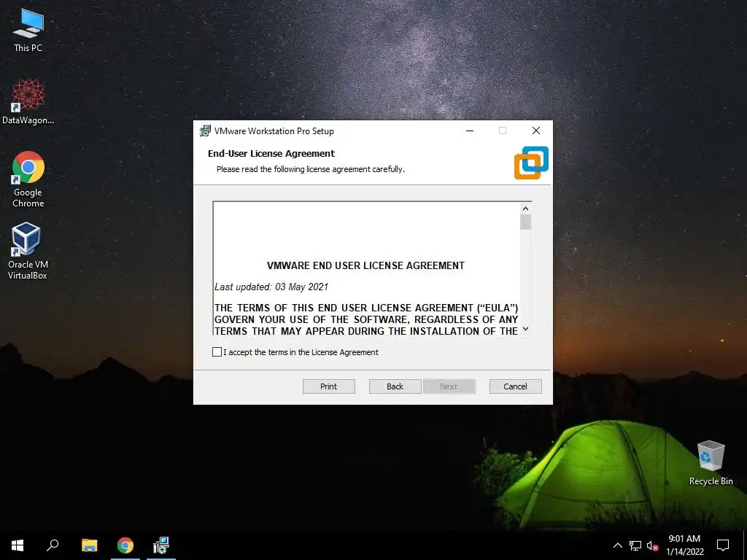
Task: Open the taskbar search
Action: pos(53,545)
